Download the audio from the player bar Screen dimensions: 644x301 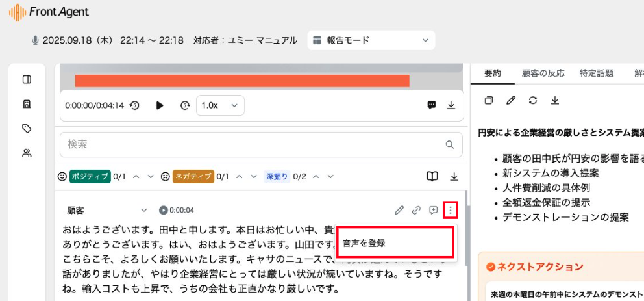[x=451, y=105]
